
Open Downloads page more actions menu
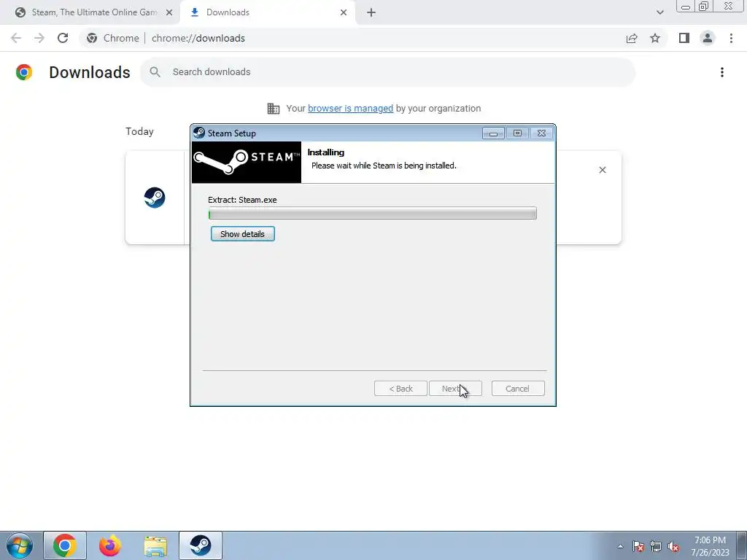click(x=722, y=72)
